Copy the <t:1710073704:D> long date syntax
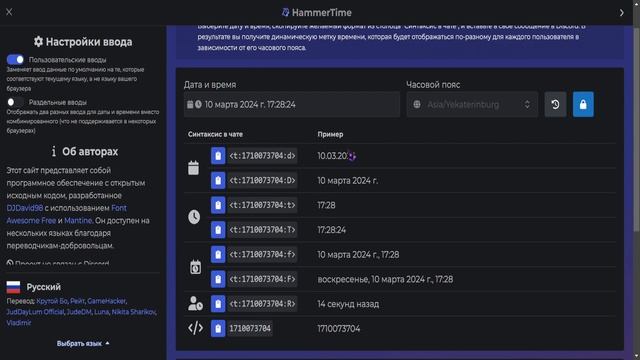 point(218,180)
